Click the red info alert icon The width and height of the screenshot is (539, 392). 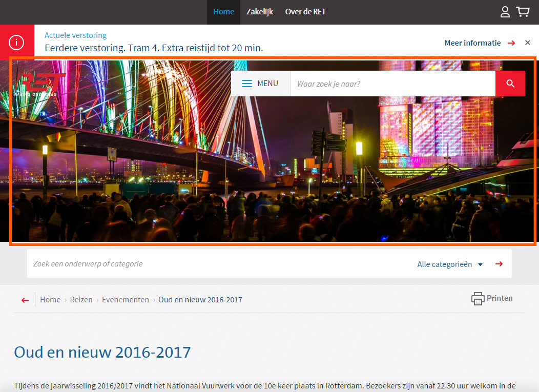coord(16,43)
